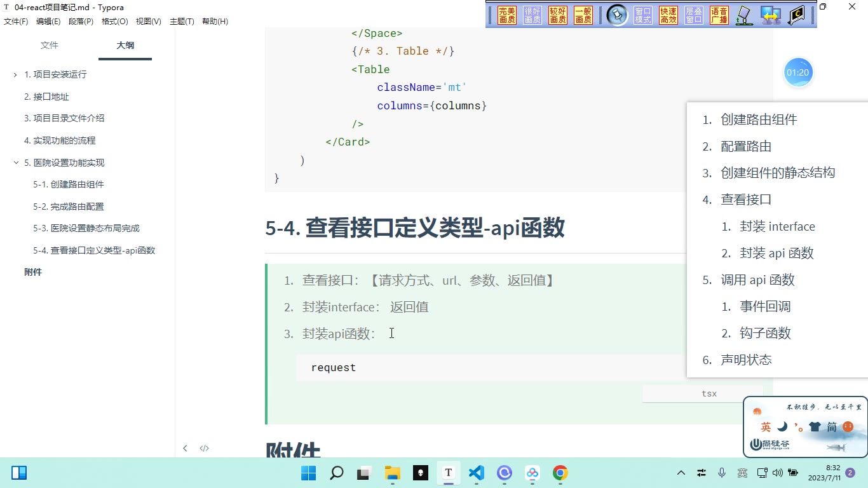Open the notification center badge showing 2
This screenshot has height=488, width=868.
(850, 473)
